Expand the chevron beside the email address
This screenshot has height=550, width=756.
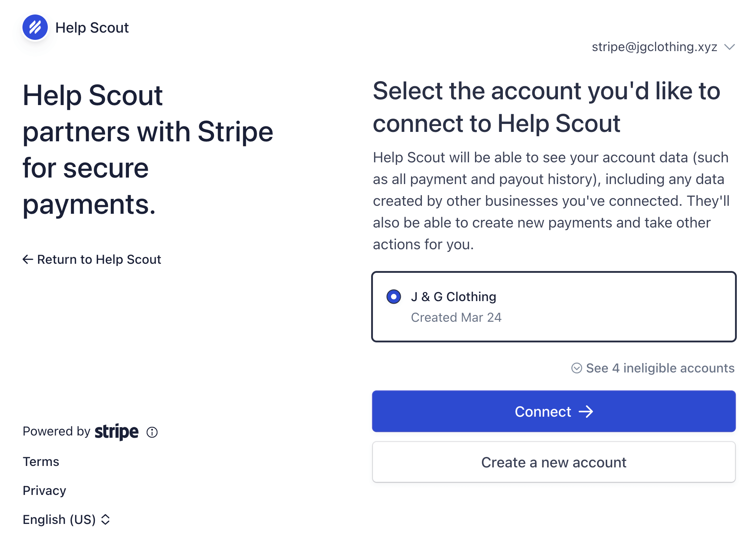point(730,47)
